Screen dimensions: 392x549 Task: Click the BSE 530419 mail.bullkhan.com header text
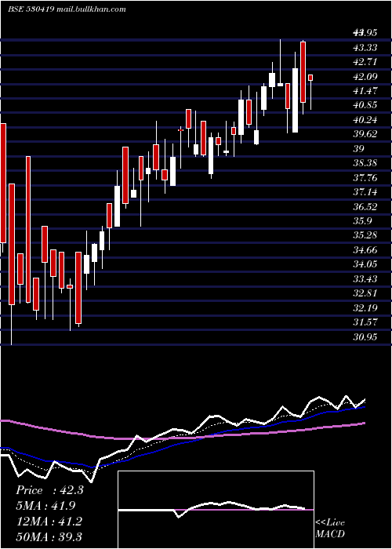pos(67,9)
